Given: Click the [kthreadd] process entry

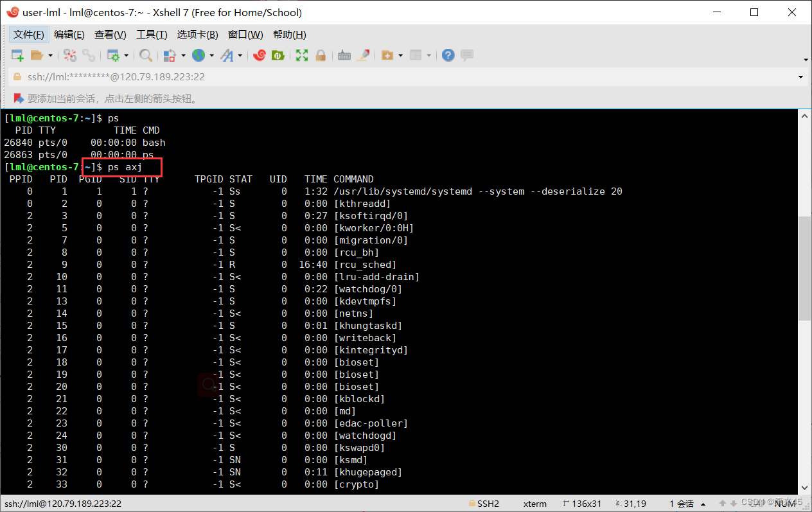Looking at the screenshot, I should point(362,204).
